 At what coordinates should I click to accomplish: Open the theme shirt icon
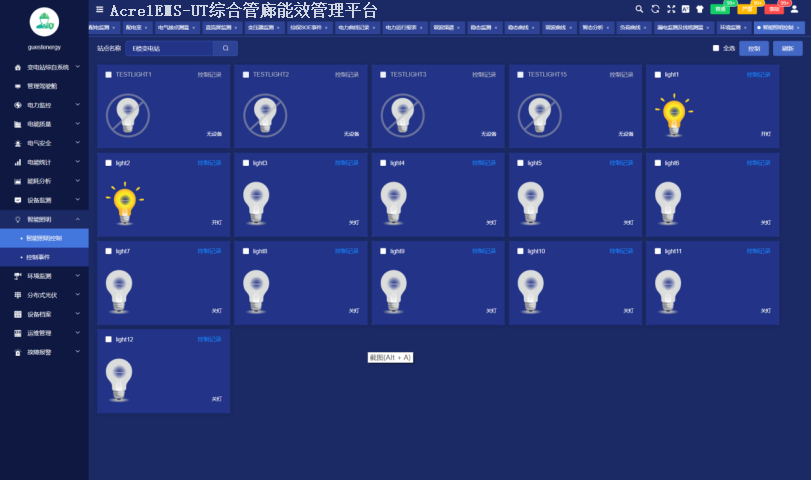pos(699,9)
